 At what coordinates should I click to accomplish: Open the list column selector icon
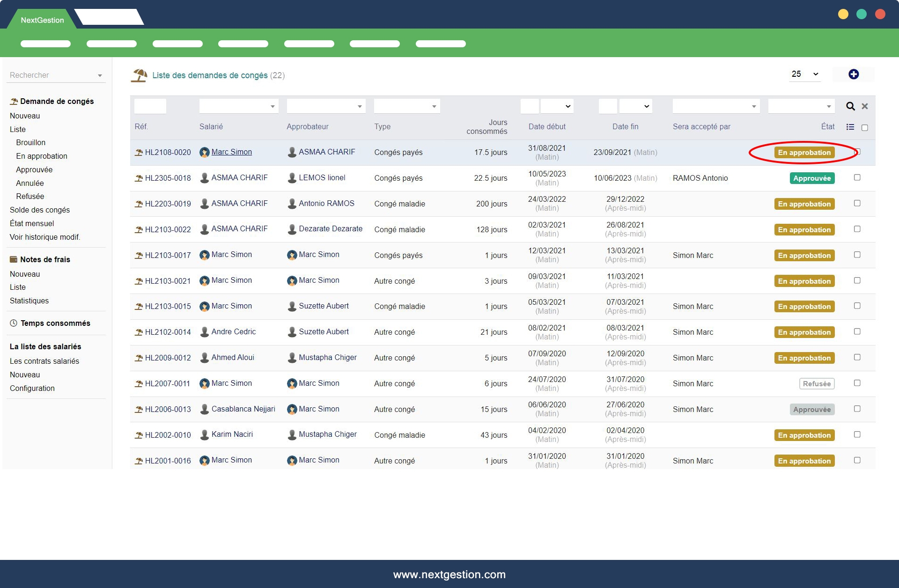pyautogui.click(x=850, y=127)
